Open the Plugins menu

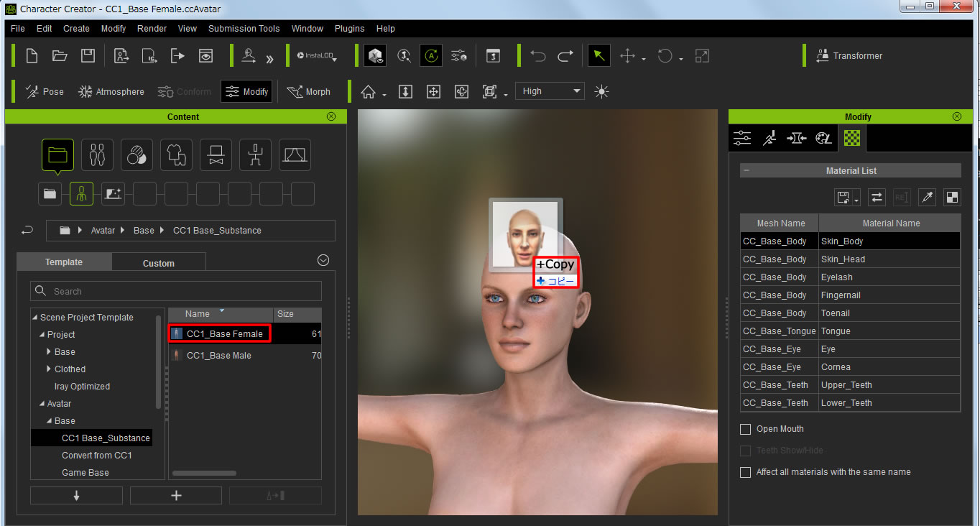coord(349,29)
